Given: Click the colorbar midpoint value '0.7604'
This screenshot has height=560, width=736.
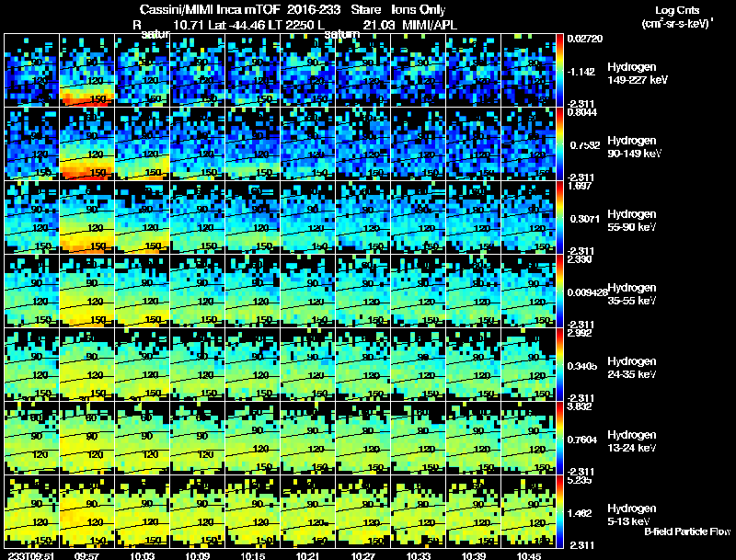Looking at the screenshot, I should [x=582, y=440].
